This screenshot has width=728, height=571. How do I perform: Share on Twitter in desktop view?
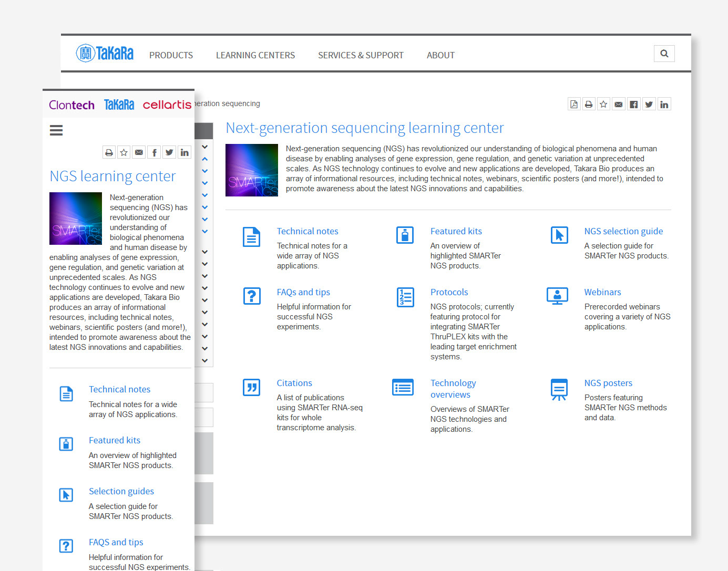649,105
